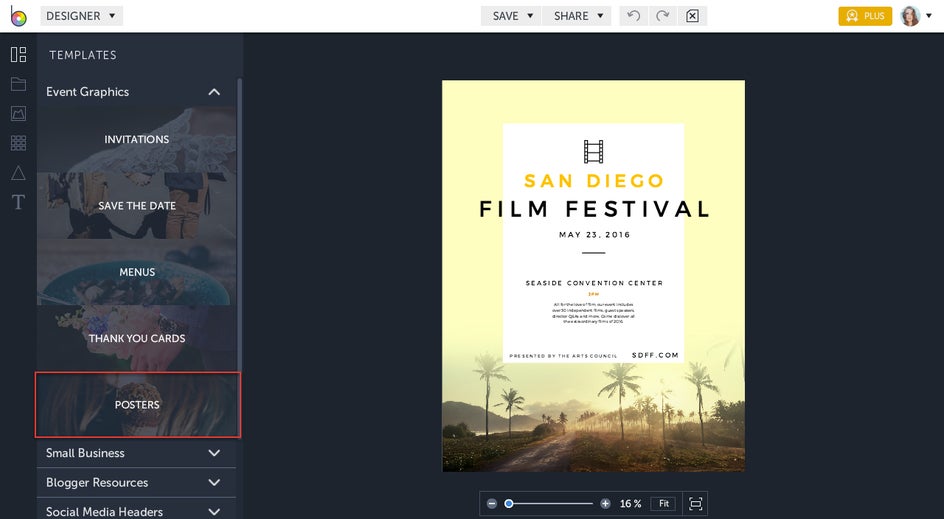Click the film strip icon on poster
The image size is (944, 519).
tap(593, 152)
